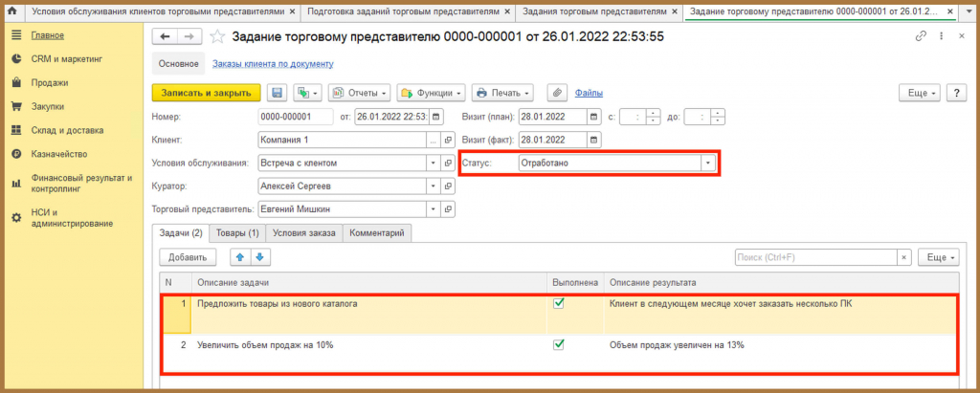Image resolution: width=980 pixels, height=393 pixels.
Task: Click Добавить to add a task
Action: pyautogui.click(x=188, y=257)
